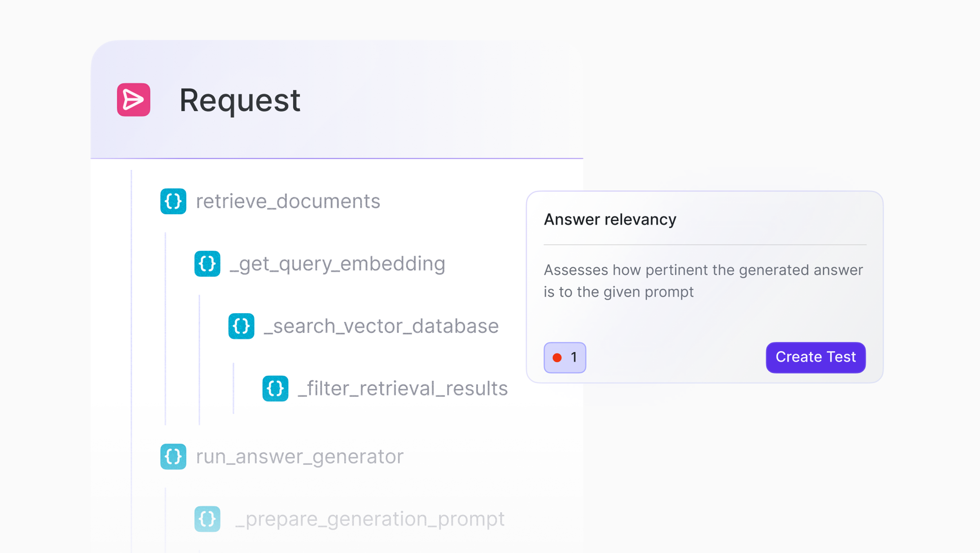Click the pink Request send icon

134,100
